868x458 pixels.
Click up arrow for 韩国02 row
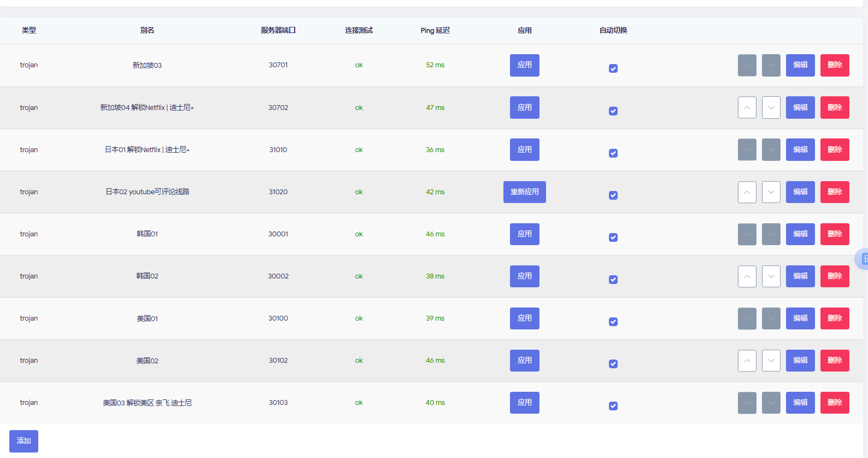747,276
